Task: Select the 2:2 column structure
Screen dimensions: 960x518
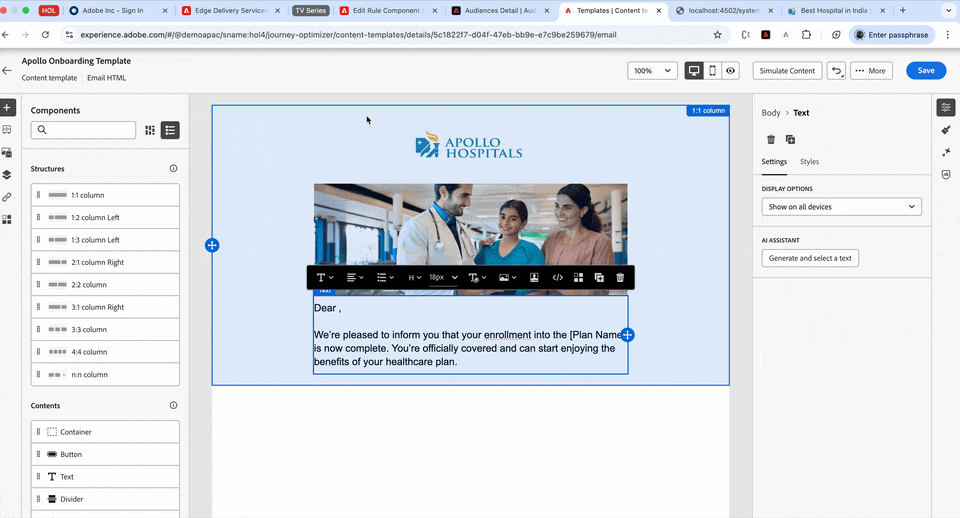Action: click(105, 285)
